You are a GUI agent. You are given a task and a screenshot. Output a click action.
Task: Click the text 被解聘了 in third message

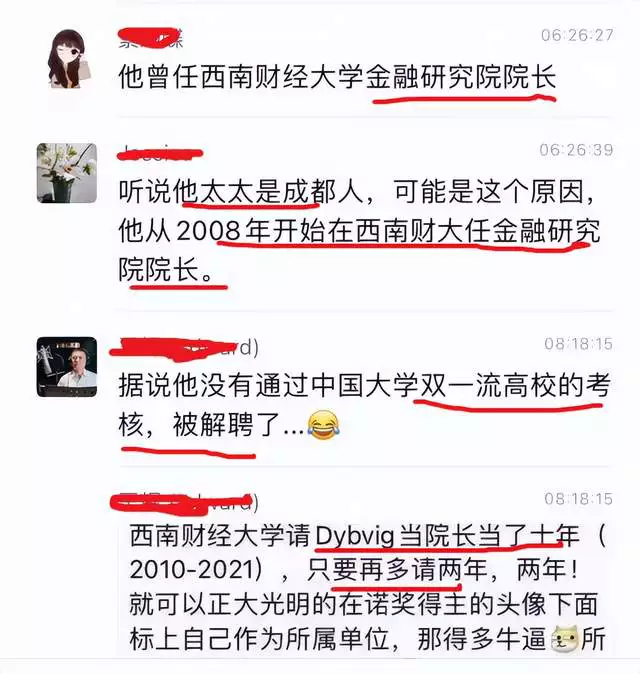click(227, 425)
